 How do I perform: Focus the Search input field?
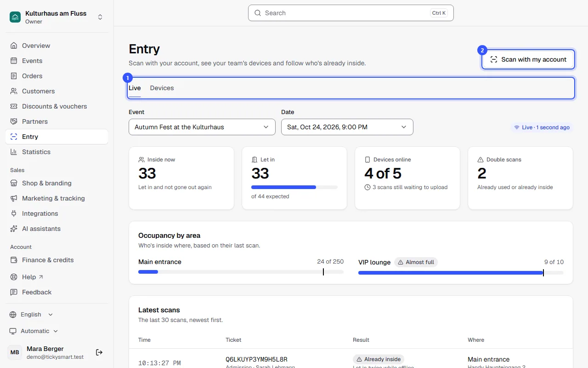[351, 13]
